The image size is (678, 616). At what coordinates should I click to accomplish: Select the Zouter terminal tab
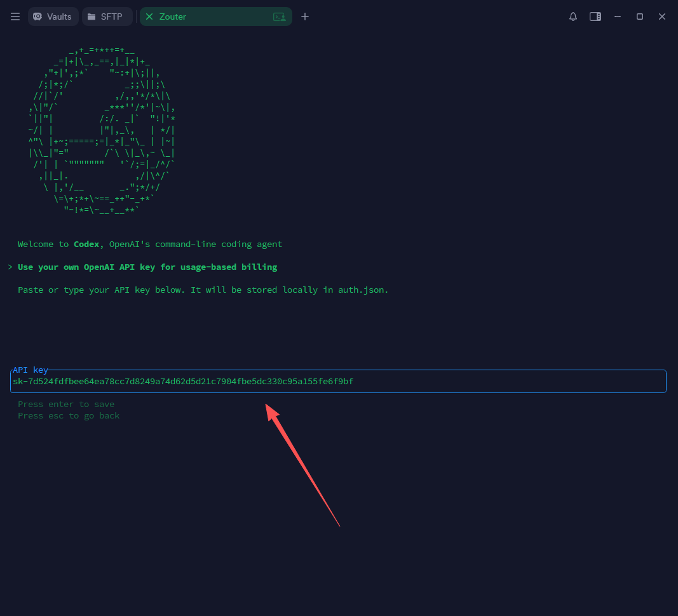click(x=216, y=17)
